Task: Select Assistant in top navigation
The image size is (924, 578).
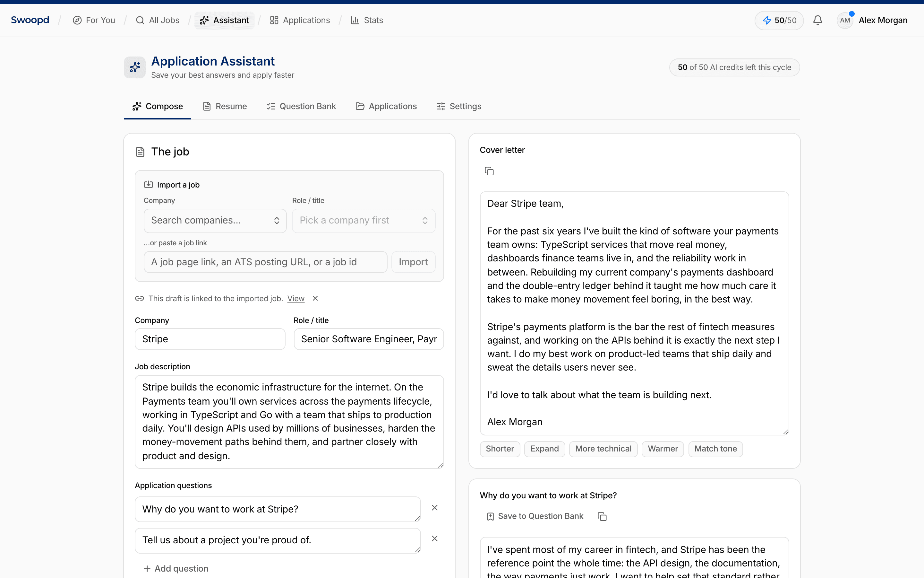Action: click(225, 20)
